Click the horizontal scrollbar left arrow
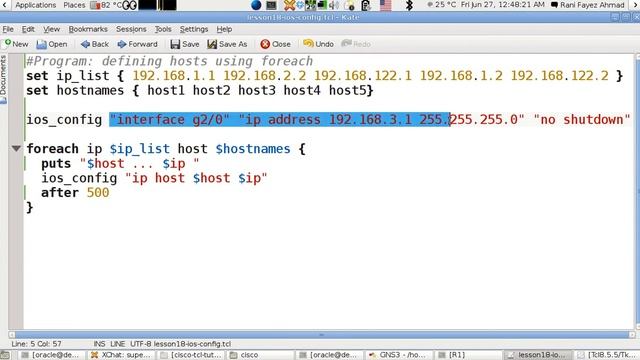 pyautogui.click(x=12, y=335)
